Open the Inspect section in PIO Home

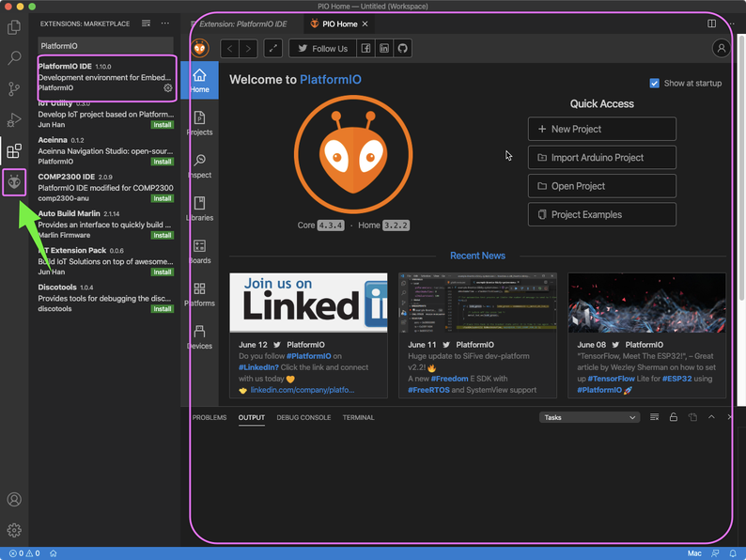[x=199, y=165]
